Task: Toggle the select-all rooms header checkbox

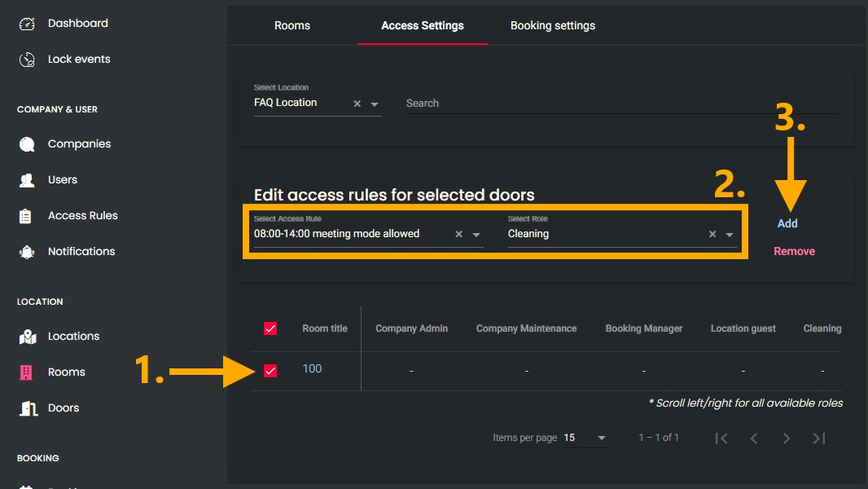Action: [x=270, y=328]
